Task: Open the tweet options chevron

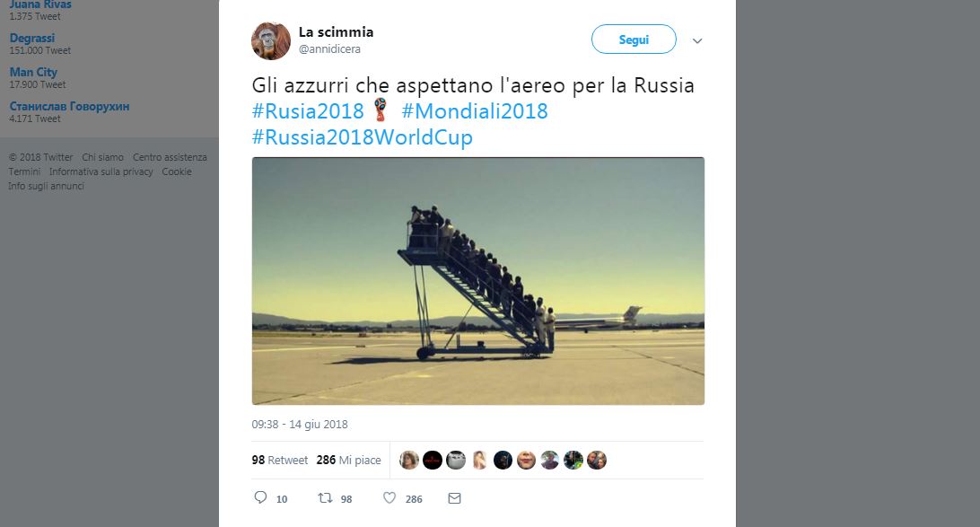Action: pyautogui.click(x=697, y=40)
